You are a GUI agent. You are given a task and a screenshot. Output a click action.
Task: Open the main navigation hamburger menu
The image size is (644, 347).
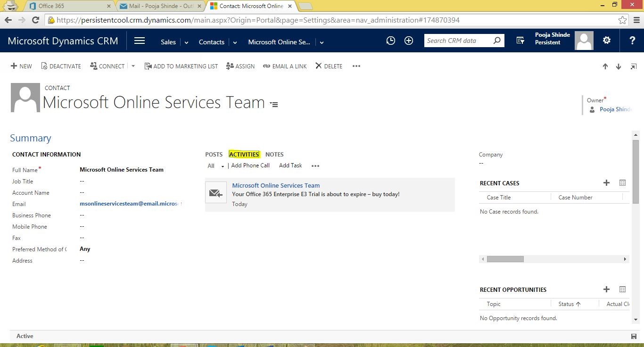pyautogui.click(x=139, y=41)
